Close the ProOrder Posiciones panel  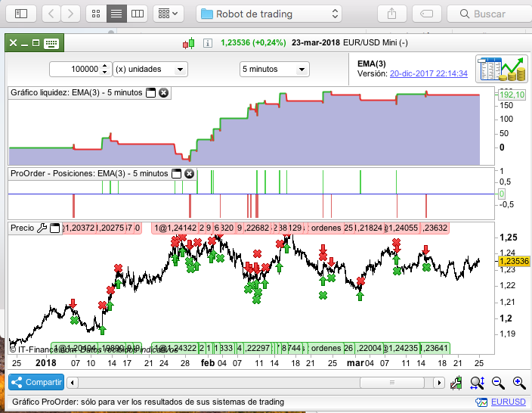pyautogui.click(x=189, y=173)
